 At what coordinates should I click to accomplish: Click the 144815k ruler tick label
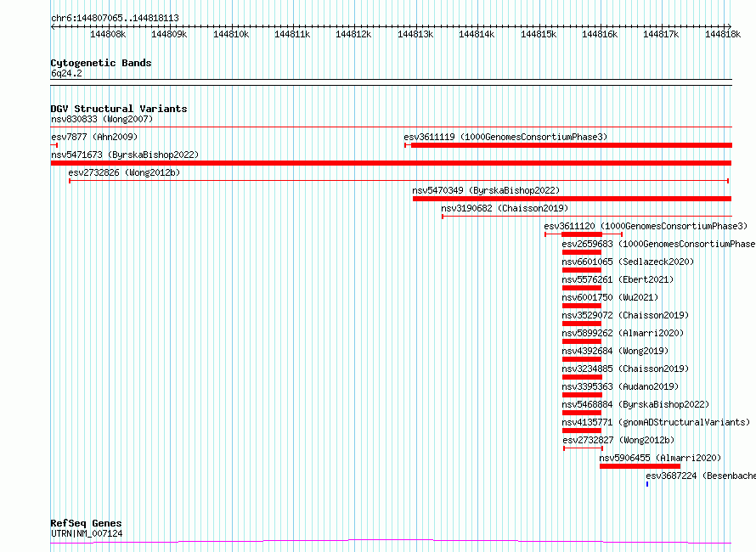[x=539, y=34]
